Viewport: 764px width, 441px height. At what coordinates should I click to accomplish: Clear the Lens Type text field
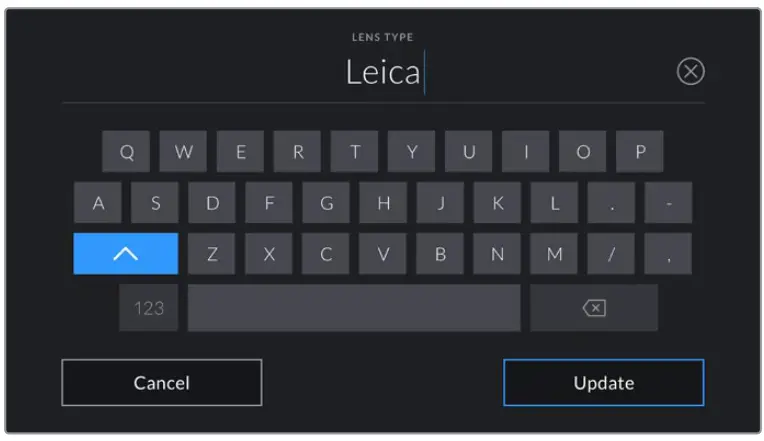point(690,72)
